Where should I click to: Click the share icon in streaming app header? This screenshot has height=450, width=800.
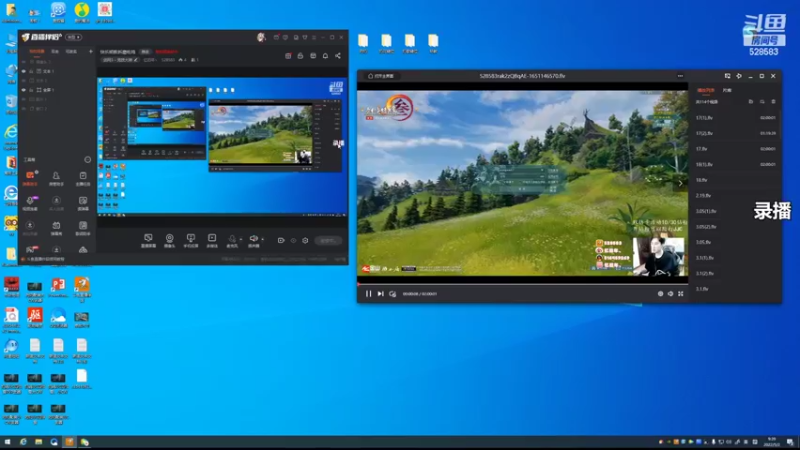[338, 56]
